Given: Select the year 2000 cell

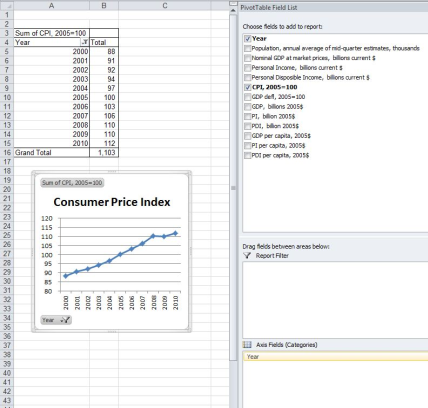Looking at the screenshot, I should (x=51, y=51).
